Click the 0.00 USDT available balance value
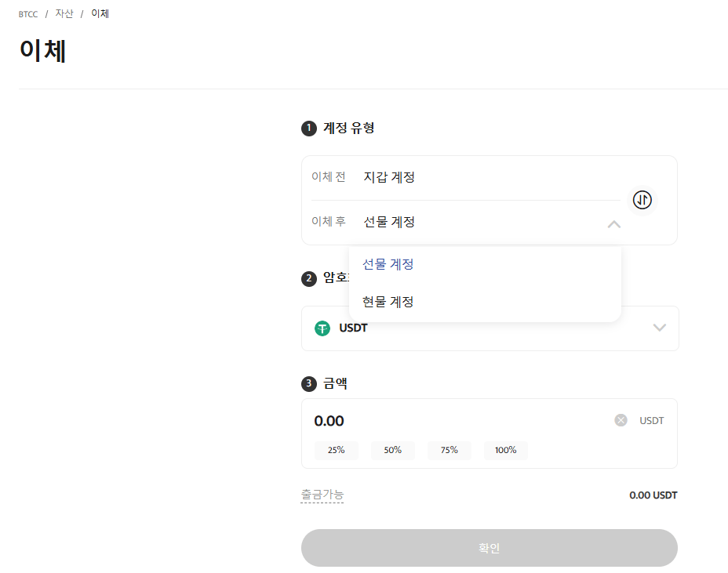 tap(653, 495)
